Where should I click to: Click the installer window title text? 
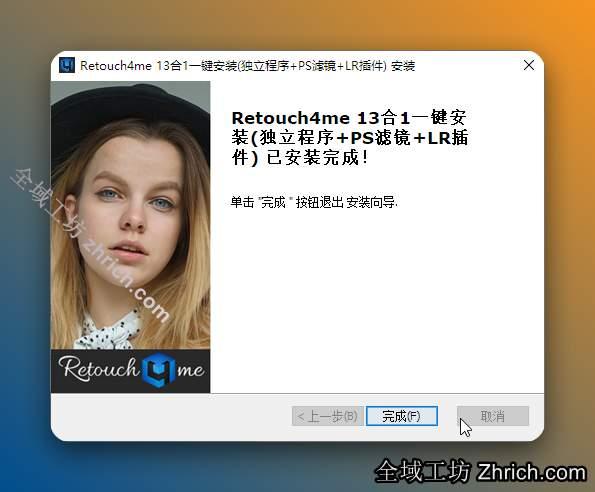[247, 66]
